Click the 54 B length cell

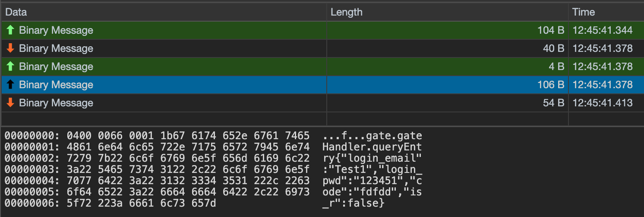coord(553,103)
